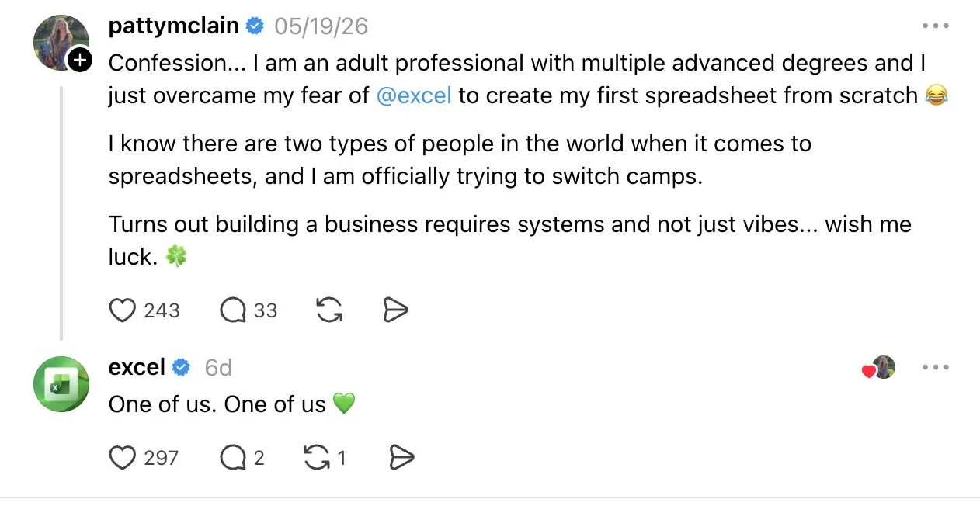Image resolution: width=980 pixels, height=506 pixels.
Task: View pattymclain's profile picture
Action: point(61,43)
